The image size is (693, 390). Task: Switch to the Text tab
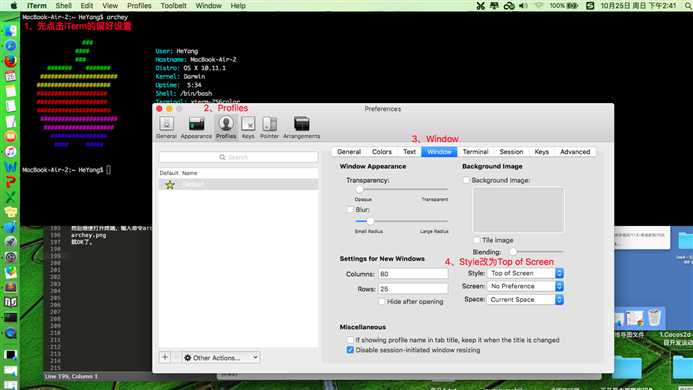409,152
